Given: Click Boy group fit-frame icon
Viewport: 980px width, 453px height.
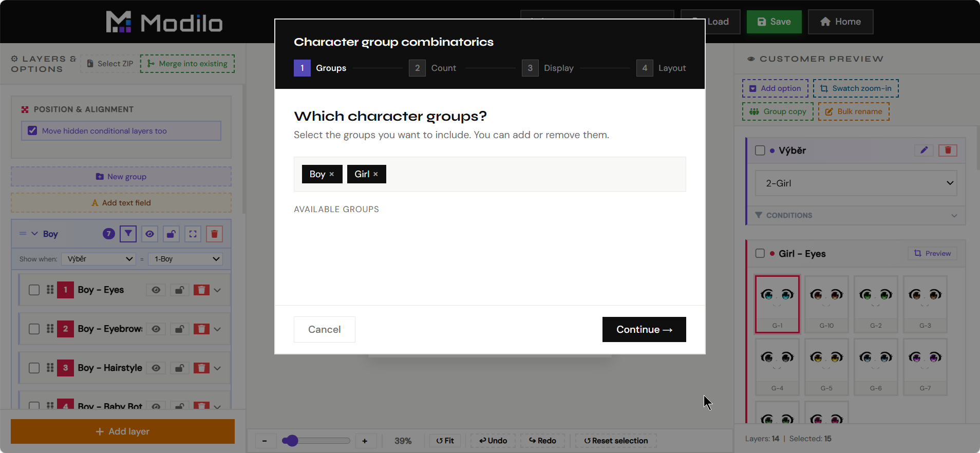Looking at the screenshot, I should [193, 234].
